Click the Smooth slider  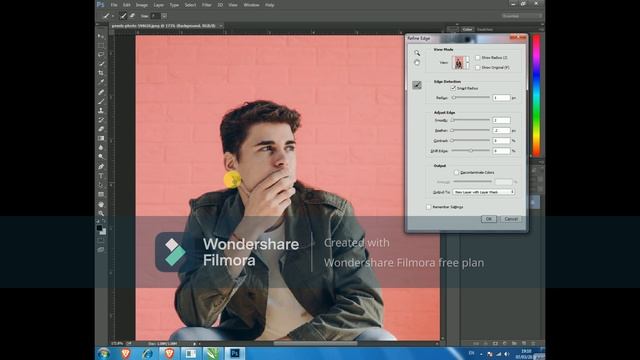tap(471, 120)
